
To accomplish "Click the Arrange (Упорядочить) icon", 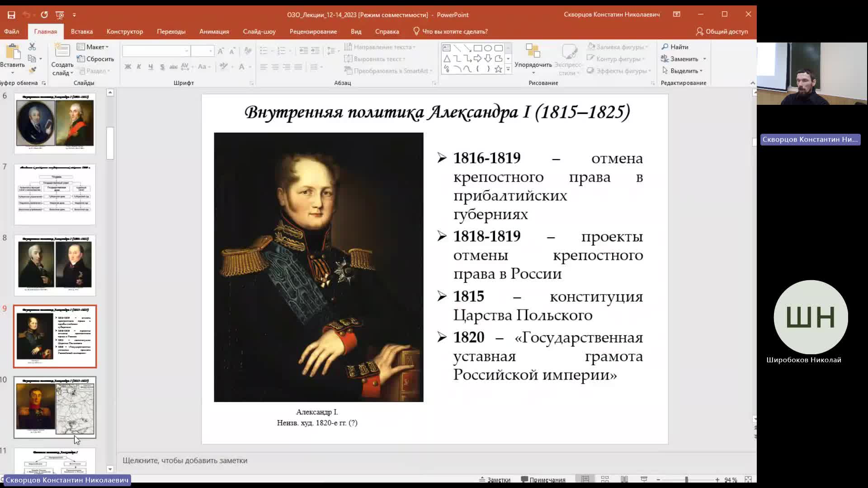I will tap(533, 51).
